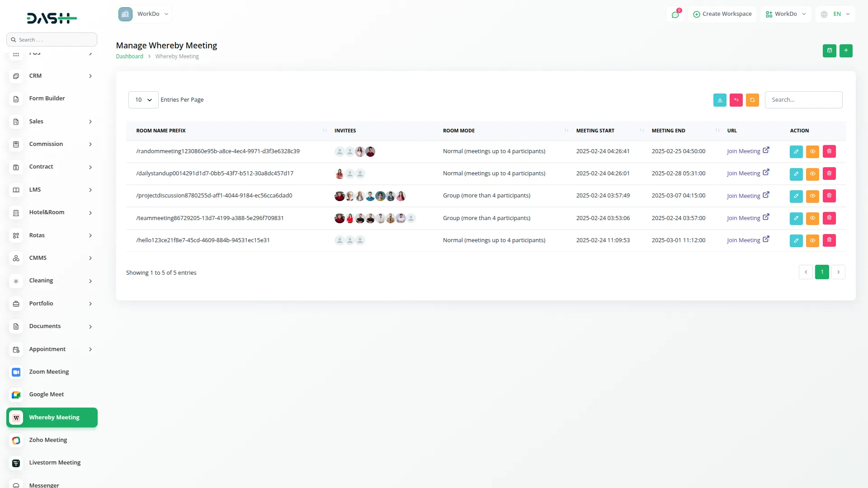Open chat messages icon in top bar
This screenshot has height=488, width=868.
point(675,14)
